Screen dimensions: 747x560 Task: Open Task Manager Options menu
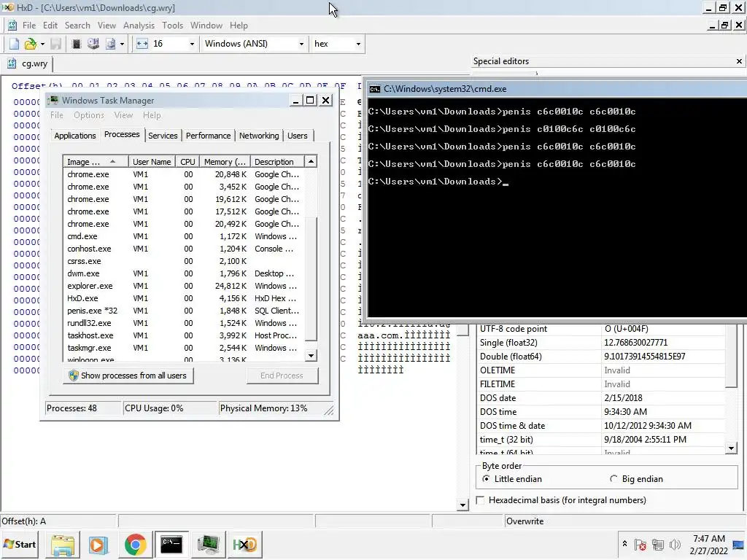click(x=88, y=115)
